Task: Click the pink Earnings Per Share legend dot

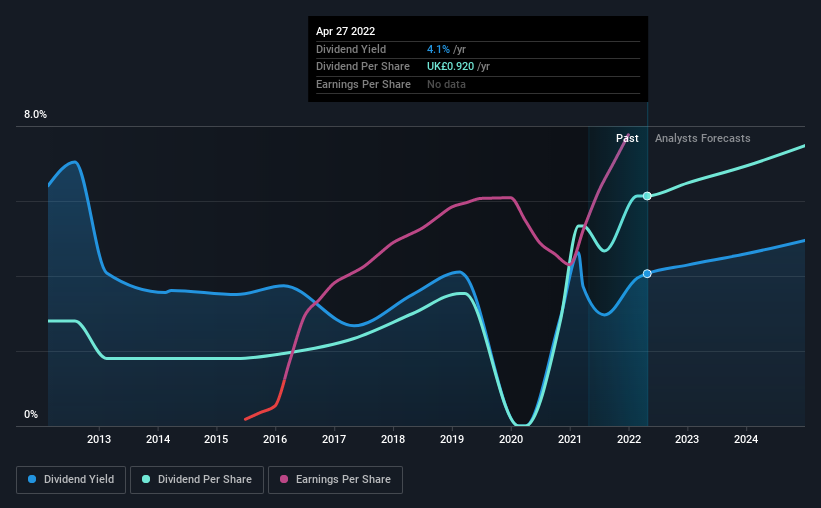Action: tap(284, 479)
